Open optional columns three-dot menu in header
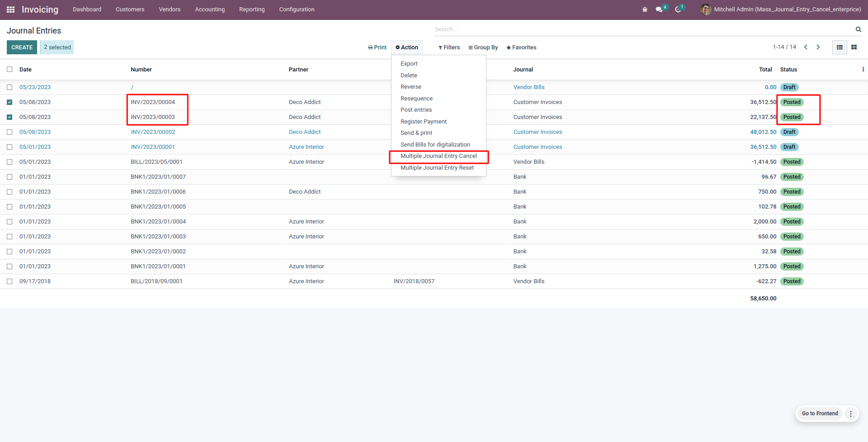The image size is (868, 442). (x=863, y=70)
